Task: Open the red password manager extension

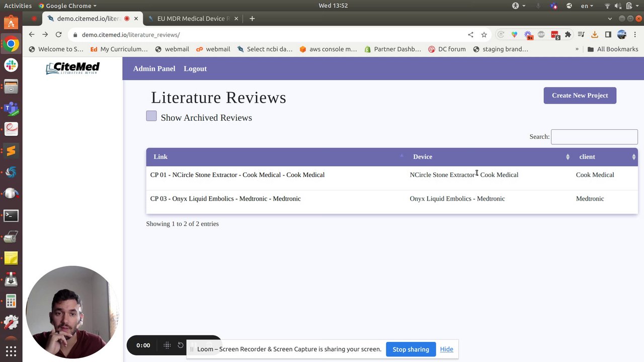Action: click(x=555, y=35)
